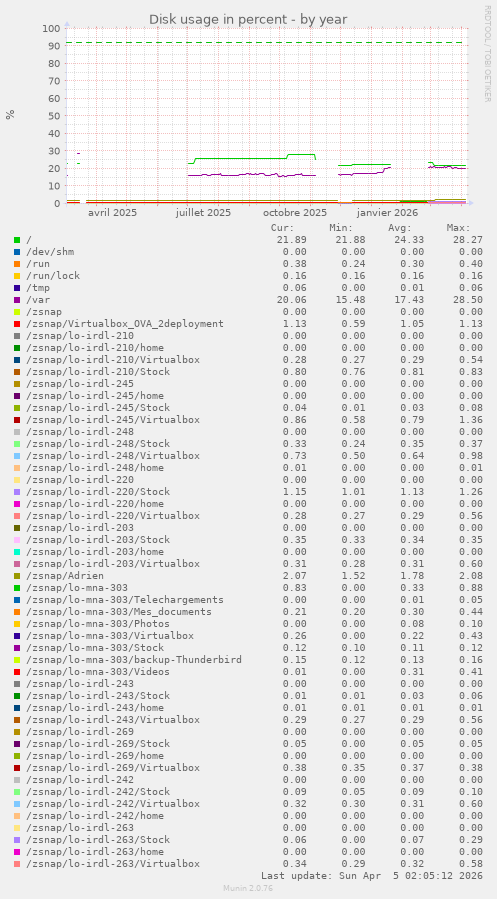Click the 'Munin 2.0.76' footer text
The height and width of the screenshot is (899, 497).
pos(248,888)
